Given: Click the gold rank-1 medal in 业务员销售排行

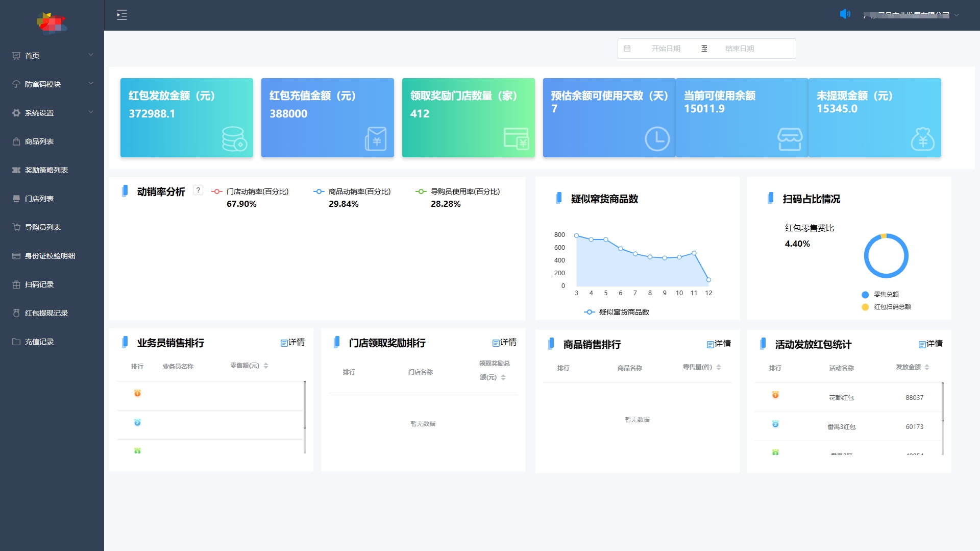Looking at the screenshot, I should tap(137, 393).
